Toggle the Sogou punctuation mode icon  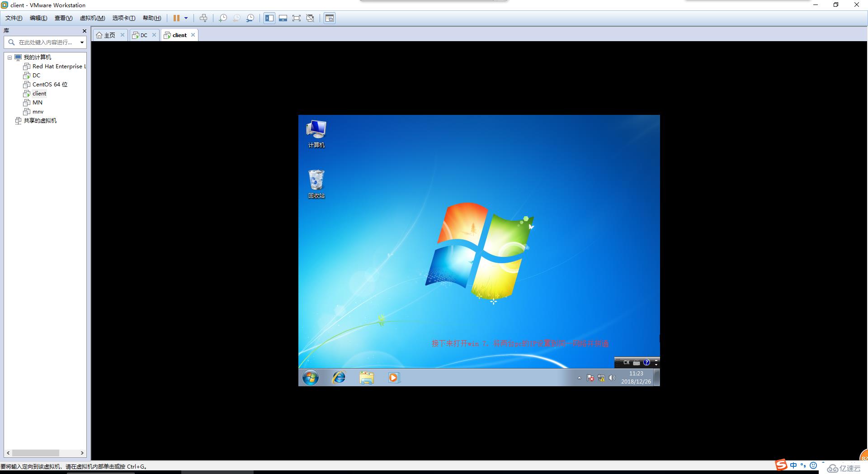(x=803, y=465)
